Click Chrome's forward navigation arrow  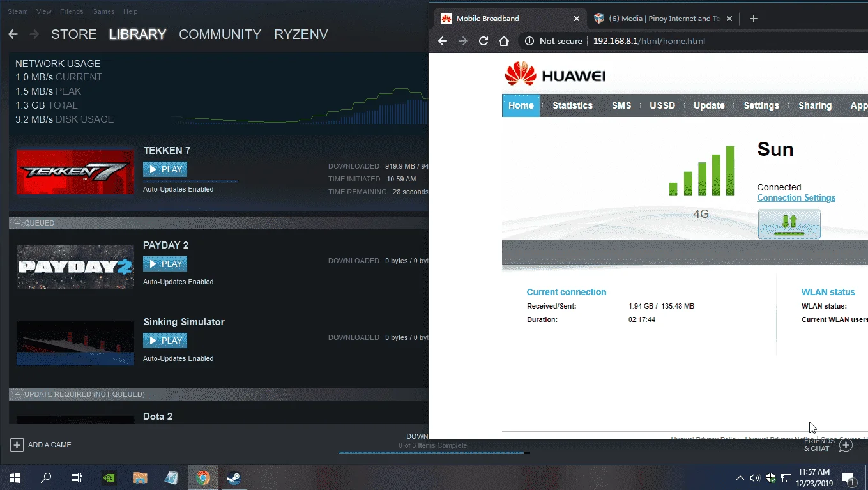463,41
